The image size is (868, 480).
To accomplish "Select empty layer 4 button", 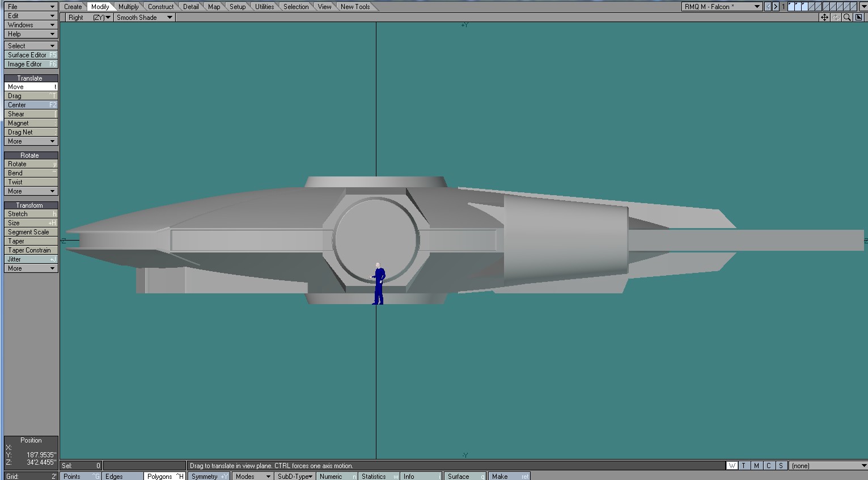I will coord(812,7).
